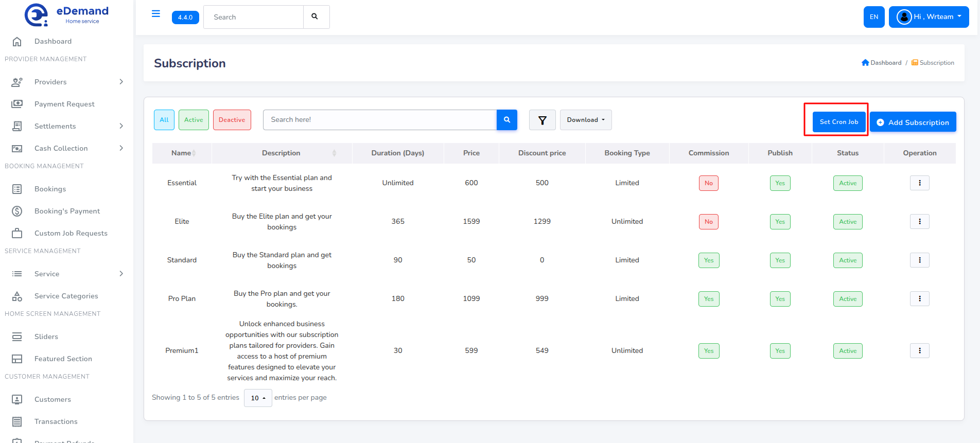Open Bookings in the sidebar

(x=50, y=189)
